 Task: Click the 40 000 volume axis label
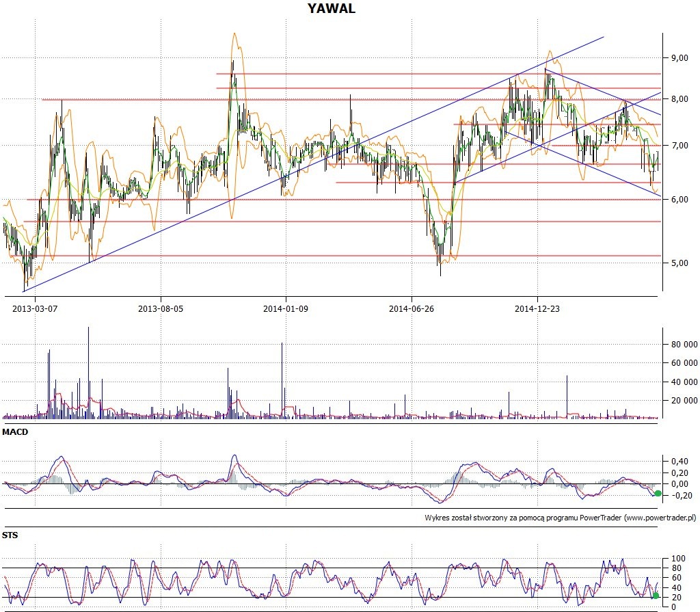point(684,382)
